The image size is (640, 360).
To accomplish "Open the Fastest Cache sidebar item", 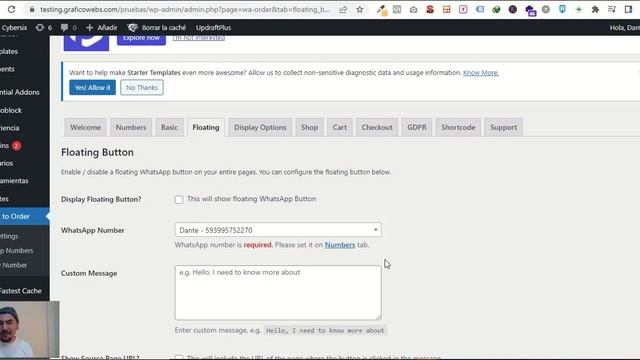I will tap(24, 291).
